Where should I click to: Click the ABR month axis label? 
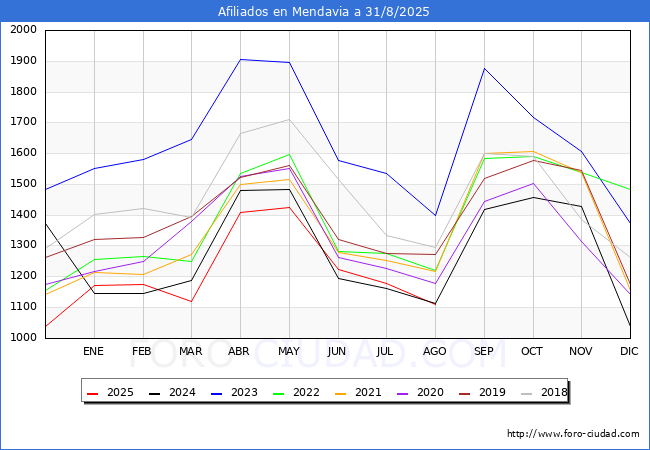[x=239, y=351]
